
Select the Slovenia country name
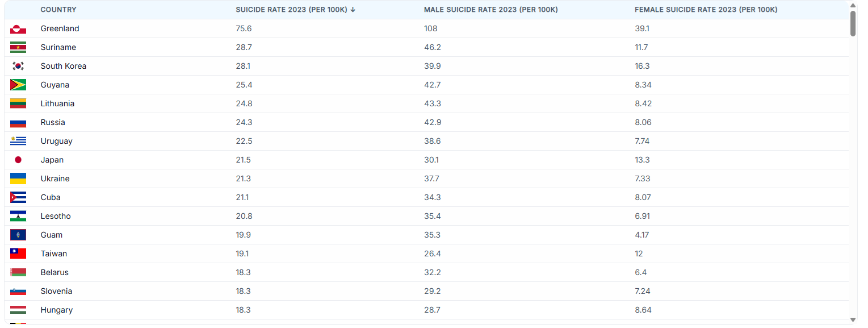coord(56,291)
